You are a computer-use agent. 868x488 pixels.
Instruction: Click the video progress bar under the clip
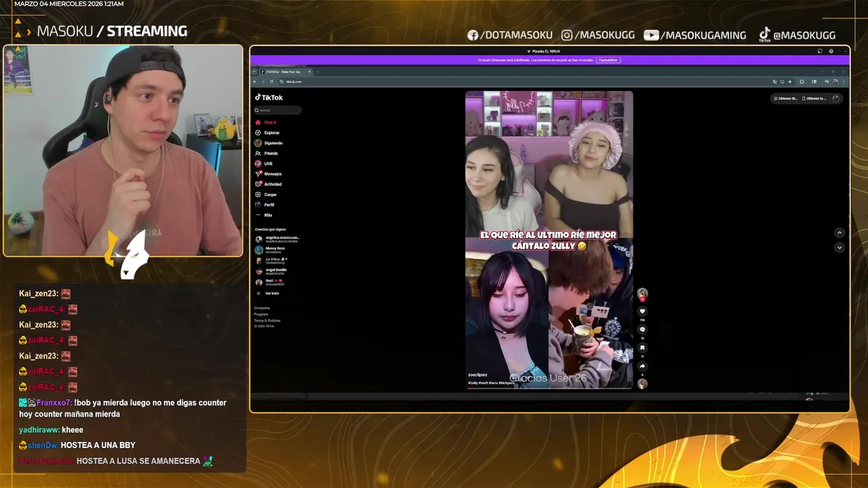point(549,388)
